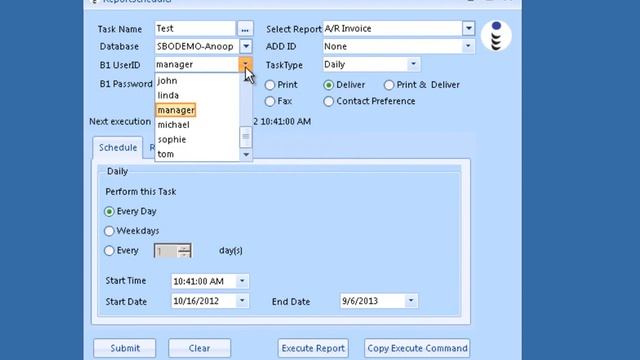The height and width of the screenshot is (360, 640).
Task: Open the Start Time dropdown arrow
Action: [x=242, y=281]
